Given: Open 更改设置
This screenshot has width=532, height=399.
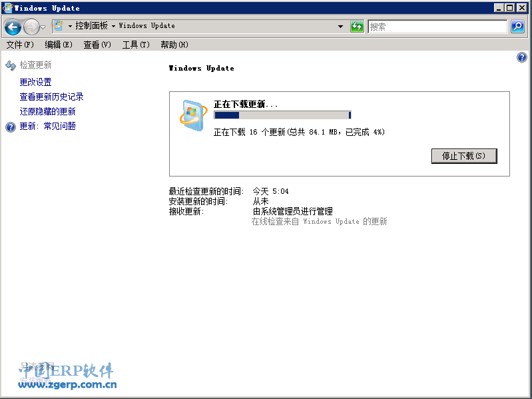Looking at the screenshot, I should [x=36, y=82].
